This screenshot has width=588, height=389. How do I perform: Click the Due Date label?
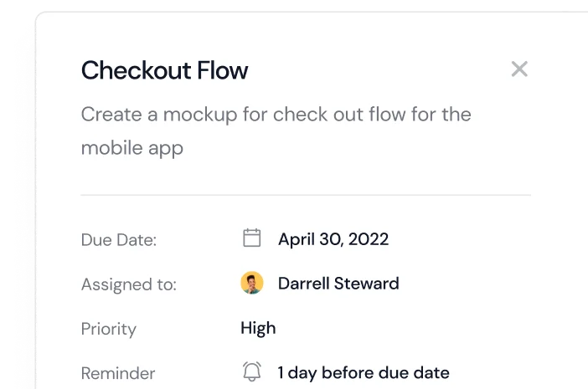coord(119,240)
